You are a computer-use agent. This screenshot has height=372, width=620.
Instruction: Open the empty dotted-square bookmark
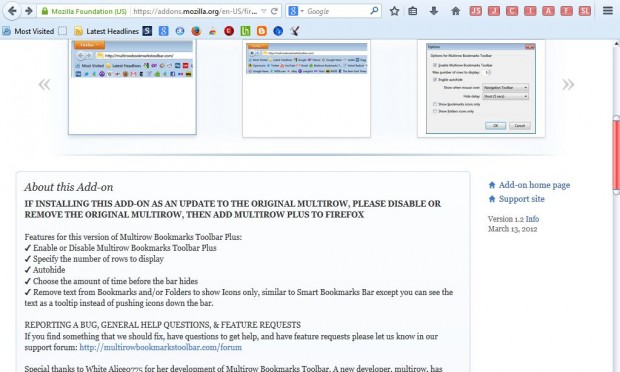[x=62, y=31]
